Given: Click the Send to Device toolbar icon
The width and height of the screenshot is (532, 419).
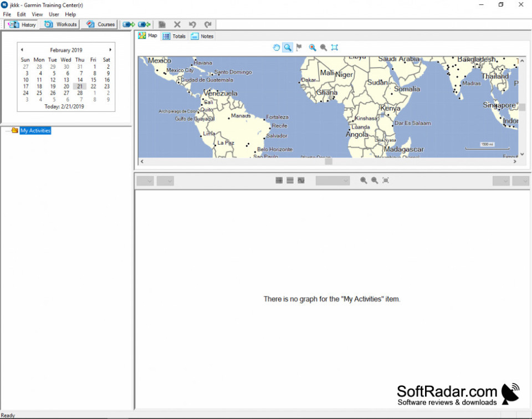Looking at the screenshot, I should (129, 24).
